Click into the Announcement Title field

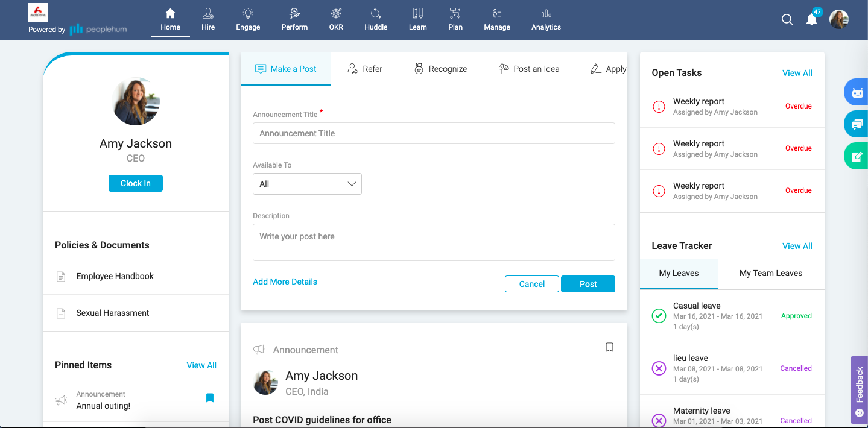434,133
